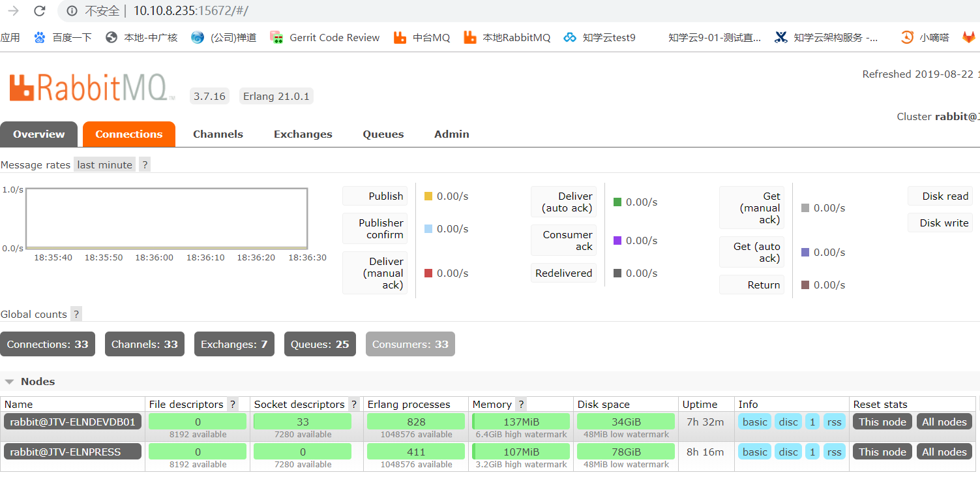
Task: Open basic info for rabbit@JTV-ELNDEVDB01
Action: point(754,421)
